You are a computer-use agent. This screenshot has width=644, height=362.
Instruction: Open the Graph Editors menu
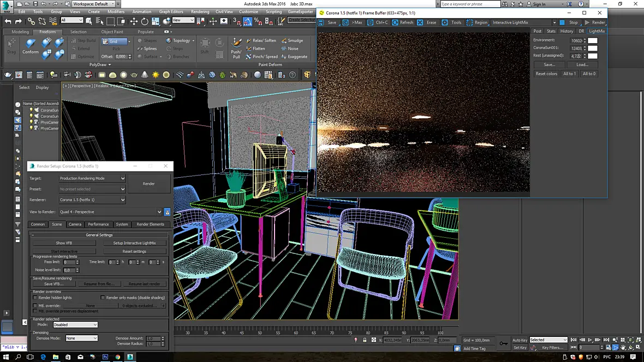coord(171,11)
